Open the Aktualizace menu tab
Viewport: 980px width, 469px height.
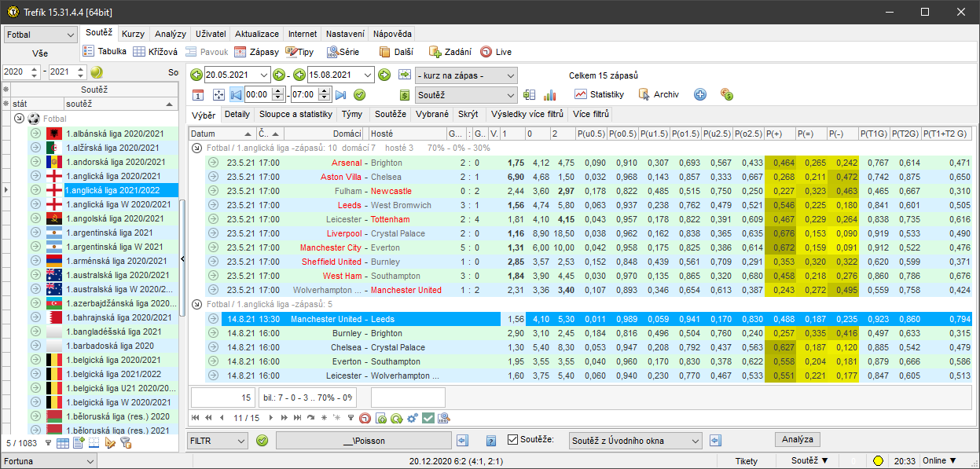(x=257, y=34)
